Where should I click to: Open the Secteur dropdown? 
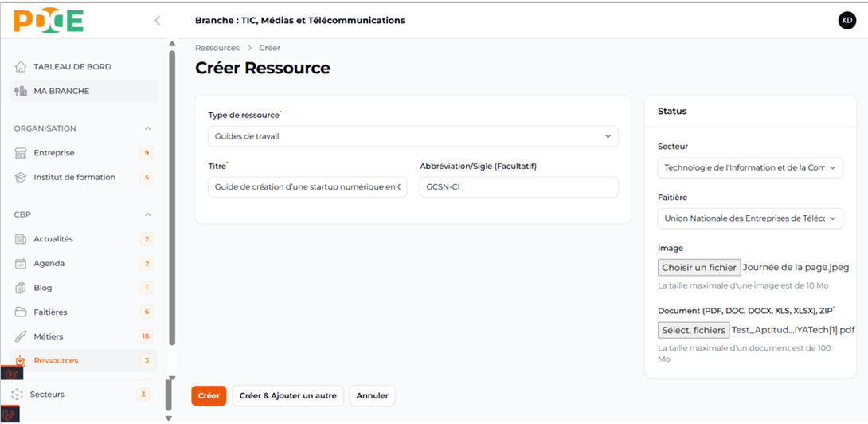(x=750, y=167)
